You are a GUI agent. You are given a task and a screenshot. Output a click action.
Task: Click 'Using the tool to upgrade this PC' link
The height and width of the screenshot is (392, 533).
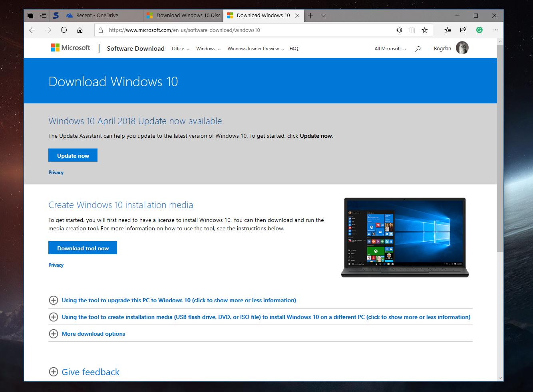pos(179,300)
